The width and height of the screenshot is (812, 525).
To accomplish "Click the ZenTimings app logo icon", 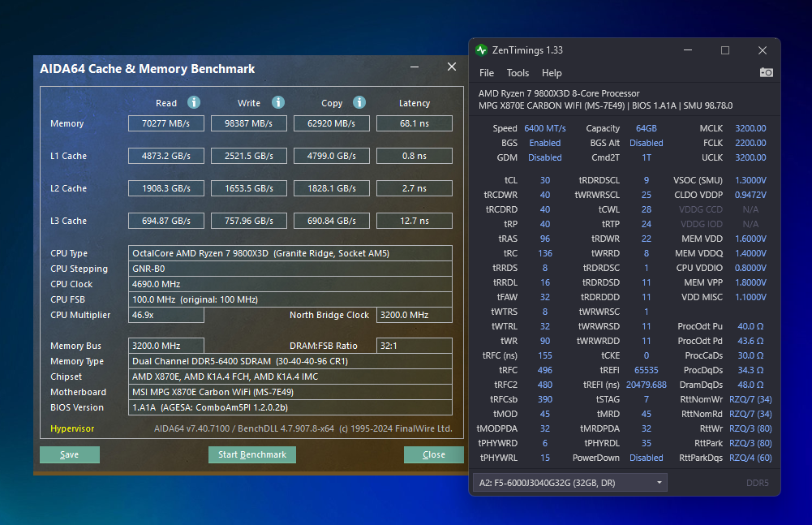I will click(482, 50).
